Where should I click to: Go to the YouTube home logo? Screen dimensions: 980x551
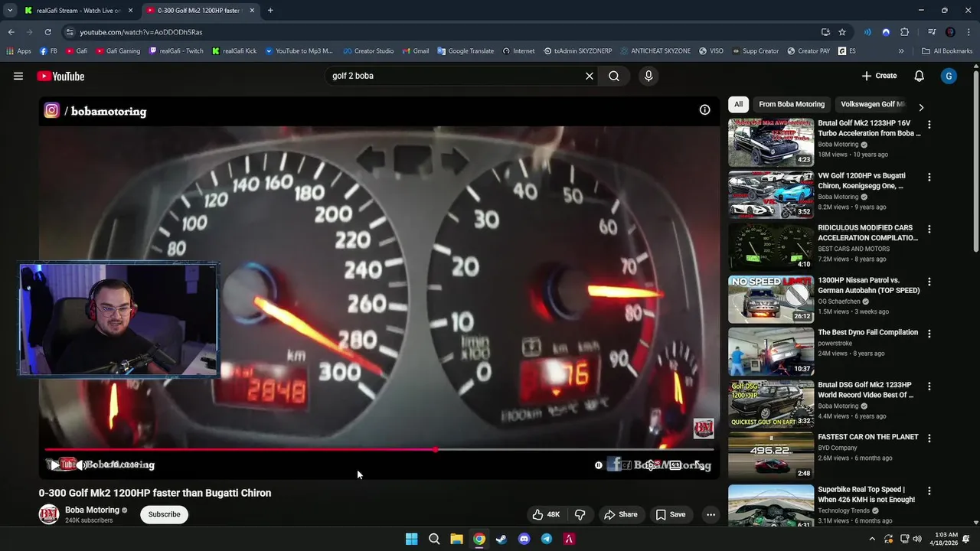60,76
